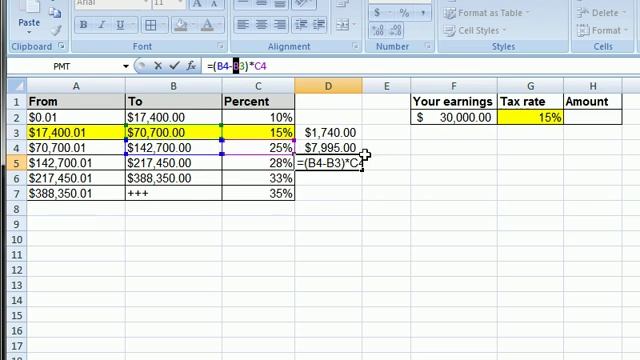Select the yellow 15% Tax rate cell
Image resolution: width=640 pixels, height=360 pixels.
pos(531,118)
